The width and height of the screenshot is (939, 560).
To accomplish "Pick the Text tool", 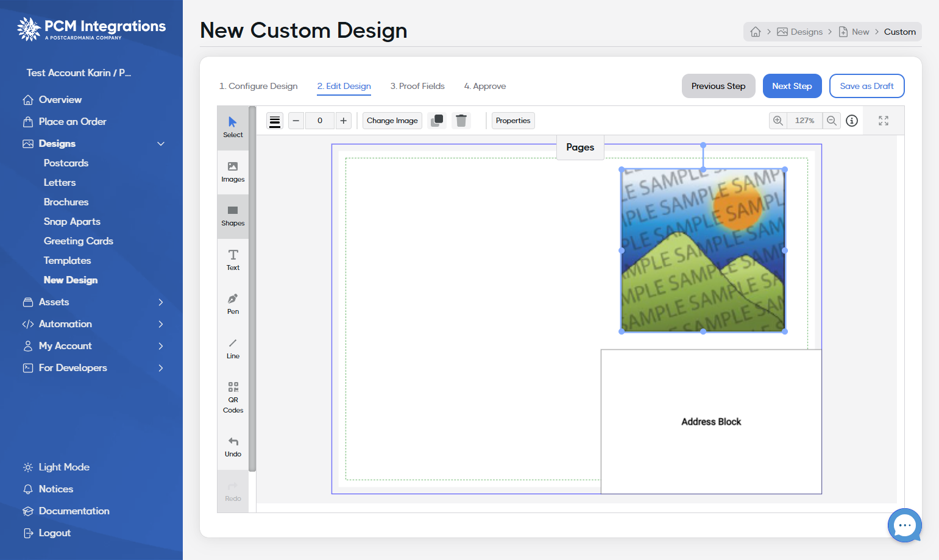I will pos(233,260).
